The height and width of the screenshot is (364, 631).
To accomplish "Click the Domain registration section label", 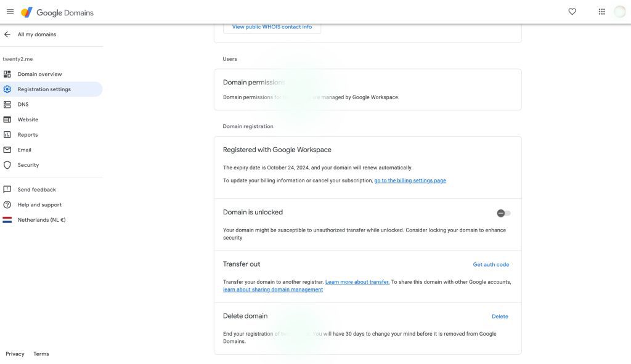I will (248, 126).
